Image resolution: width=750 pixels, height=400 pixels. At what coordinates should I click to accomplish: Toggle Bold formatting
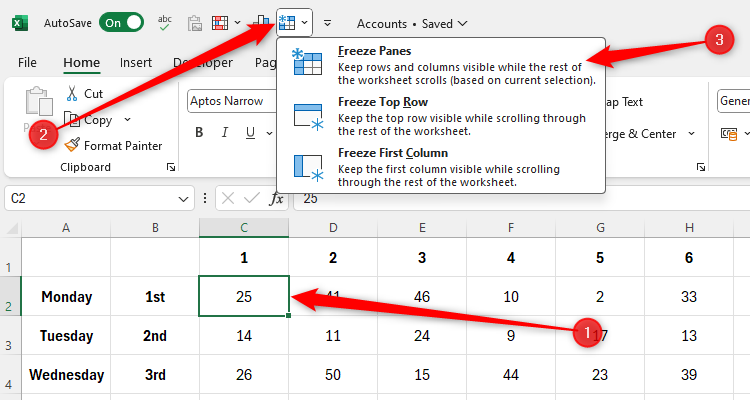199,133
